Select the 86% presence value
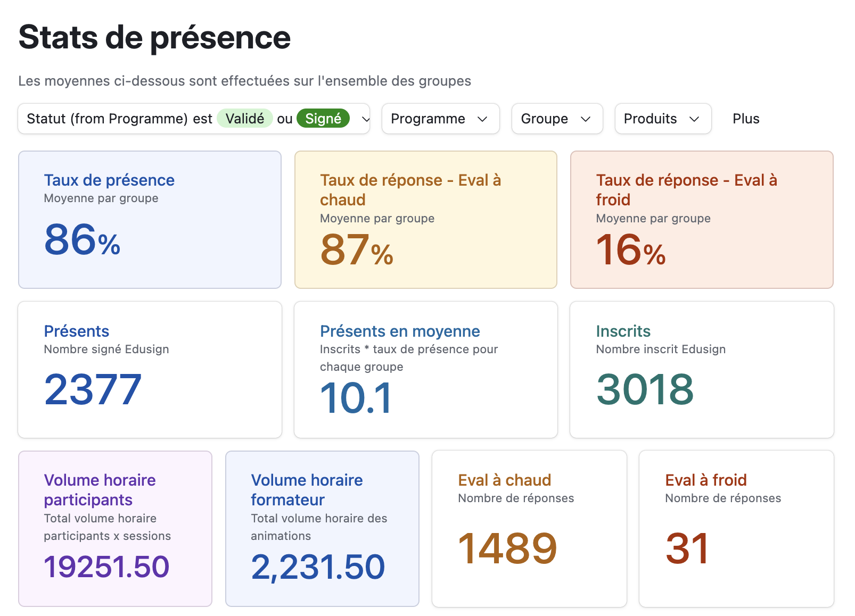 pos(82,239)
